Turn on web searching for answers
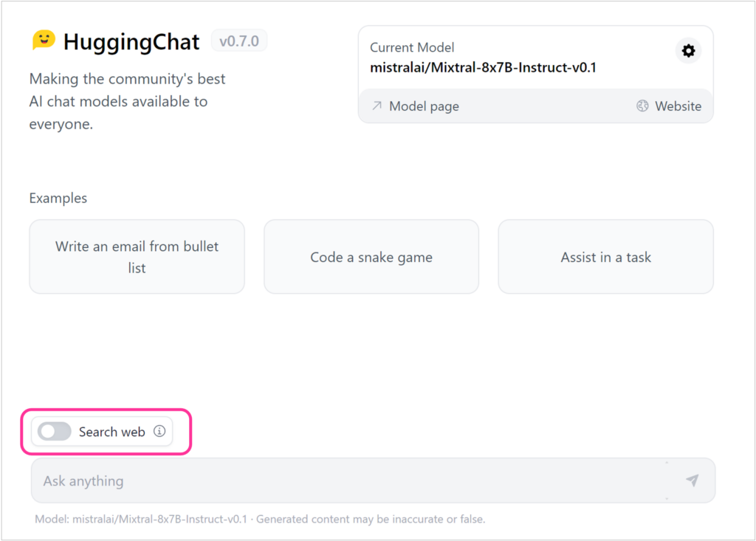This screenshot has height=541, width=756. [x=53, y=432]
